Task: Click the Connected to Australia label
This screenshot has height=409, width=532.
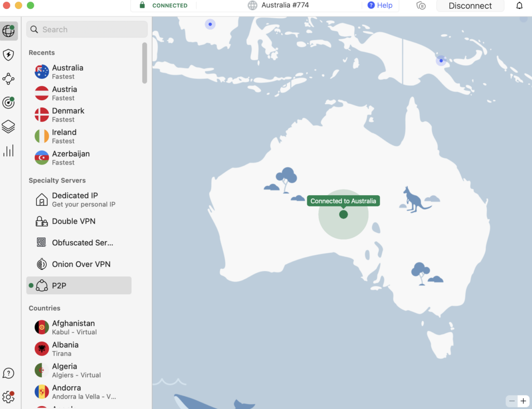Action: (343, 201)
